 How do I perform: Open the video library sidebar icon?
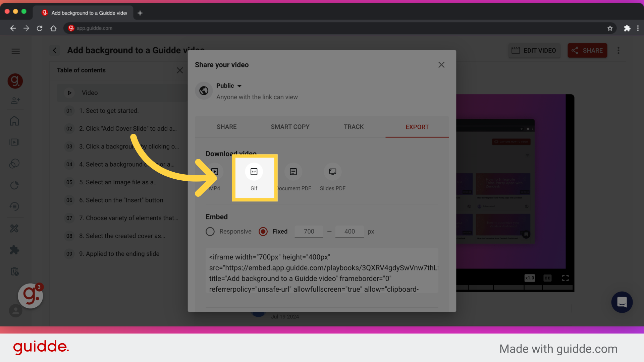click(x=14, y=142)
